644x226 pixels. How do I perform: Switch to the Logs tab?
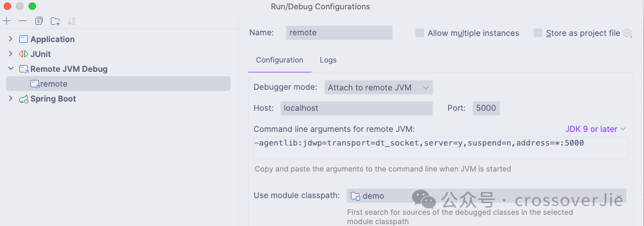pyautogui.click(x=328, y=60)
